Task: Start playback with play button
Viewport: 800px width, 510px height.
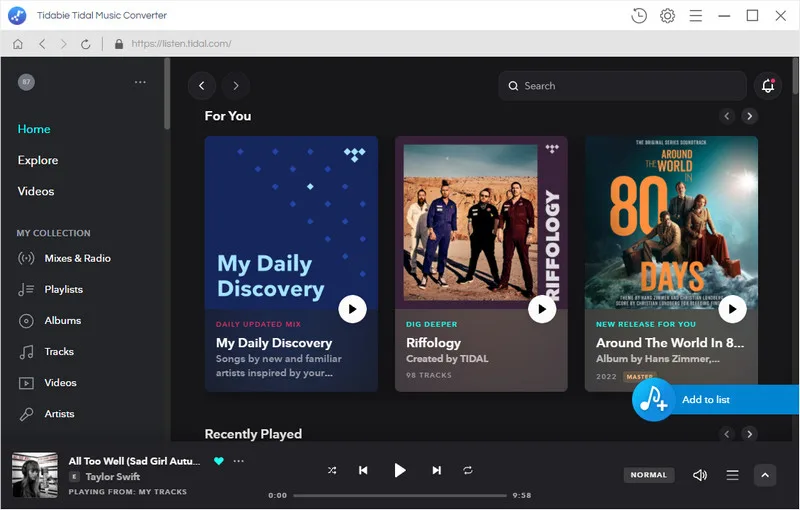Action: pos(400,470)
